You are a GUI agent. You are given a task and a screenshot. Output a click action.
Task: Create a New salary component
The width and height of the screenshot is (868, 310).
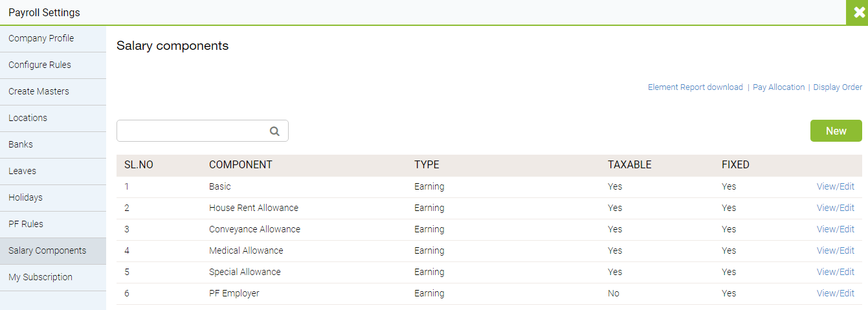pos(836,131)
